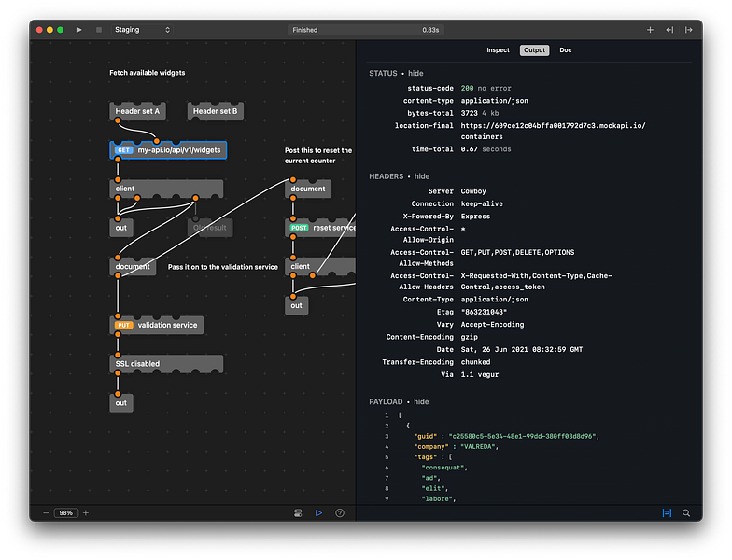The width and height of the screenshot is (732, 560).
Task: Hide the STATUS section
Action: pyautogui.click(x=415, y=73)
